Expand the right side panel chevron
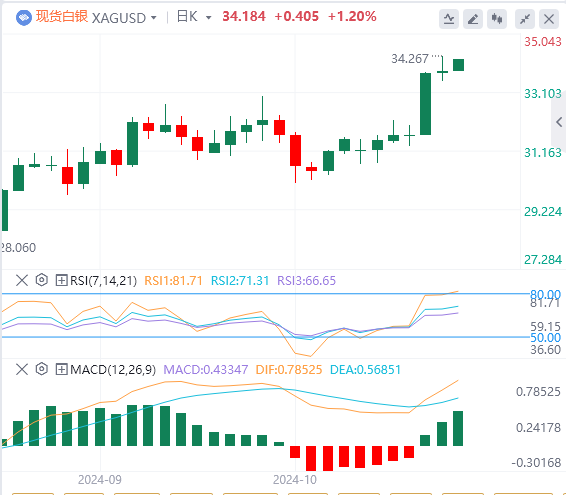The height and width of the screenshot is (495, 566). tap(559, 122)
